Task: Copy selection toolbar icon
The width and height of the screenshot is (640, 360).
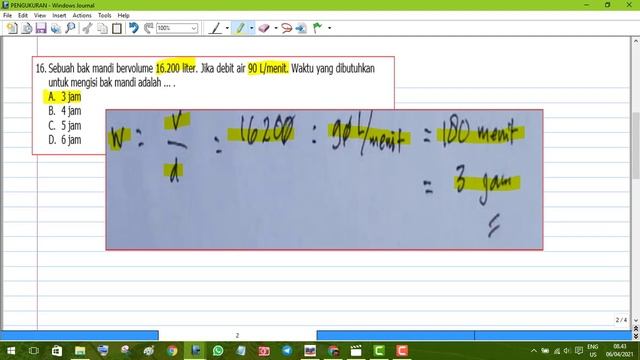Action: coord(102,28)
